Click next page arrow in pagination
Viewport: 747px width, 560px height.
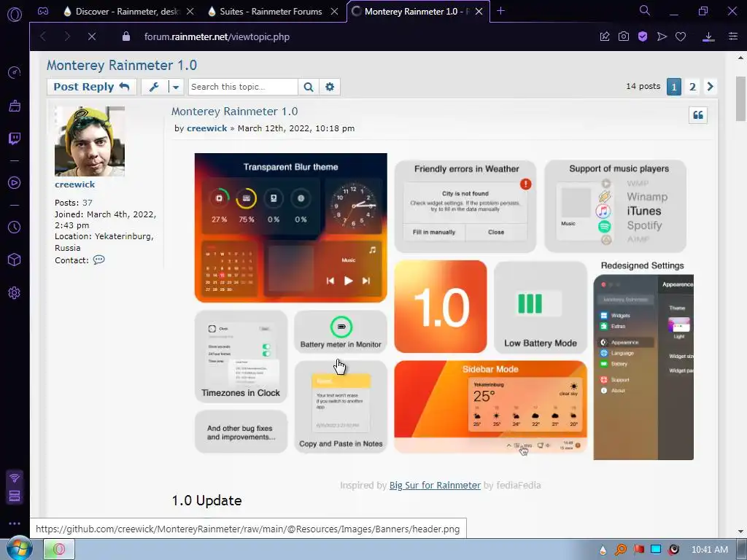tap(711, 87)
